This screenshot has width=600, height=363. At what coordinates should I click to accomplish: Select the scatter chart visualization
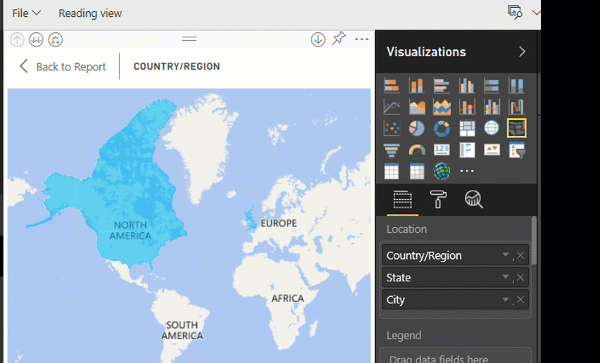[x=391, y=128]
